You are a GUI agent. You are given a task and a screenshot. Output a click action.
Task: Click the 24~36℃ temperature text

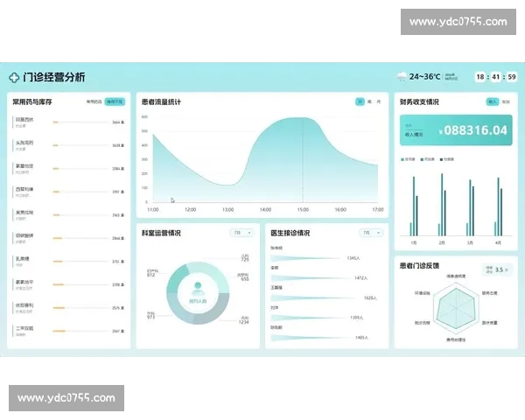(424, 77)
